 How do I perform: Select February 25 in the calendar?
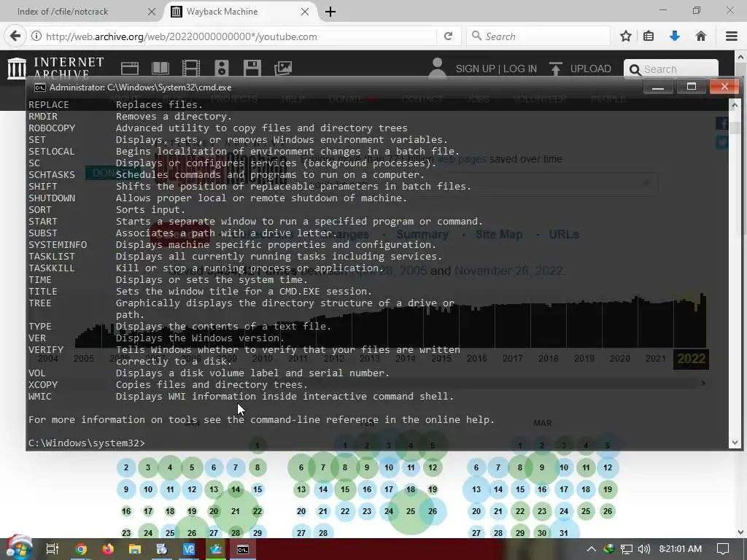coord(411,511)
